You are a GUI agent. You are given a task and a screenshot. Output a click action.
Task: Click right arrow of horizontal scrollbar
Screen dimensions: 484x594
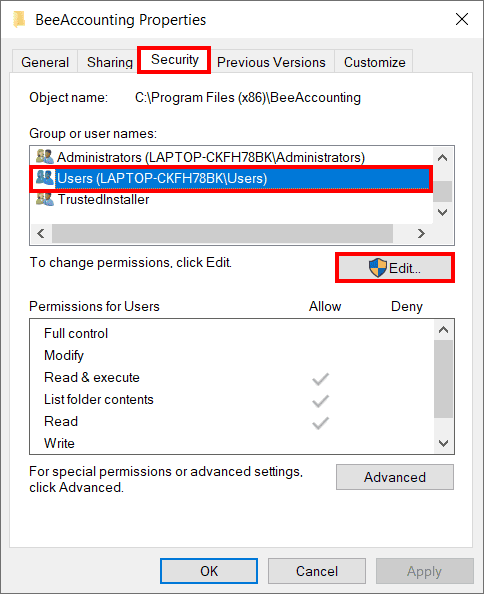pos(421,233)
